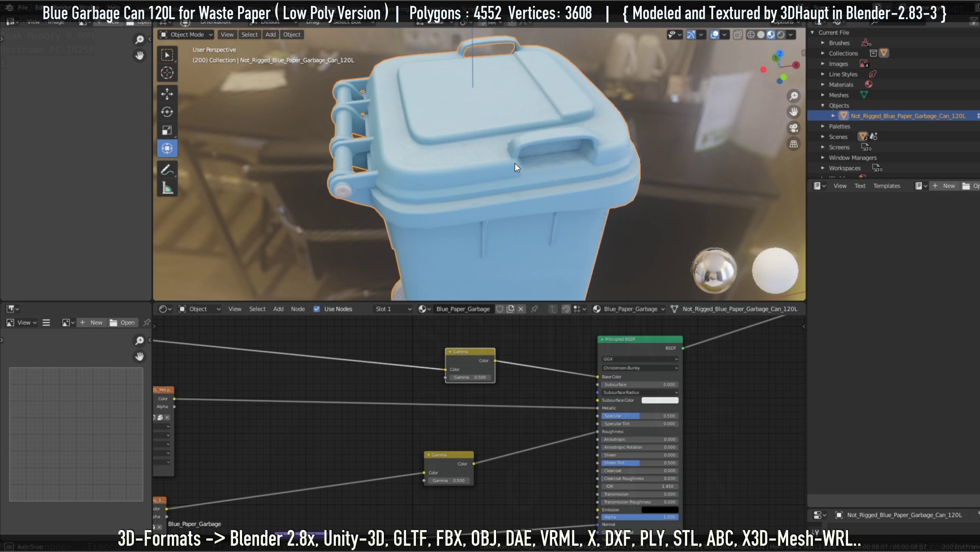The image size is (980, 552).
Task: Click Open button in the image editor
Action: (x=123, y=323)
